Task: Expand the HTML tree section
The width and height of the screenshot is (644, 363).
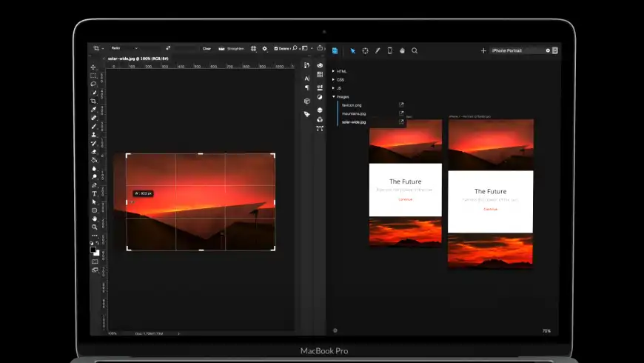Action: 334,71
